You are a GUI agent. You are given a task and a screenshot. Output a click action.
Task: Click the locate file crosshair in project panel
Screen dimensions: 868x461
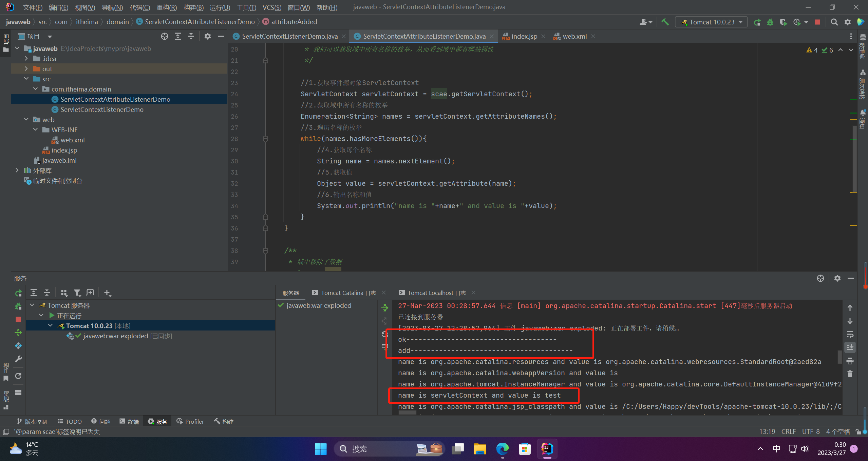[x=165, y=36]
